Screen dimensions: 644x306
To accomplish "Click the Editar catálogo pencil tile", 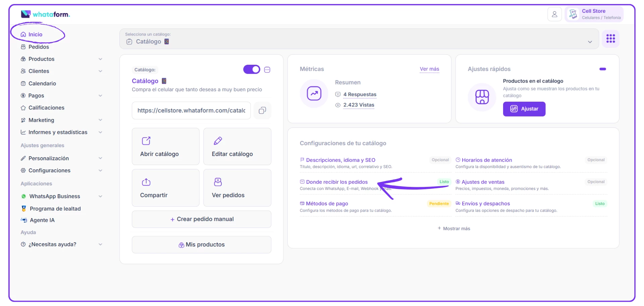I will [x=237, y=147].
